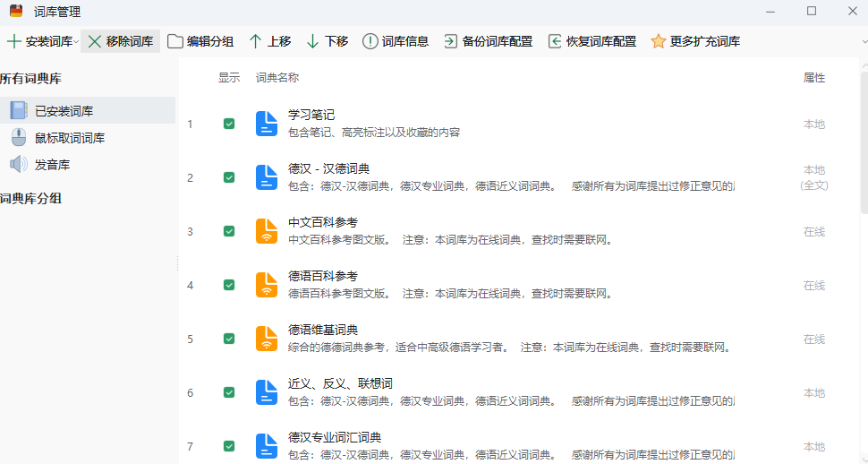
Task: Toggle the 中文百科参考 display checkbox
Action: pyautogui.click(x=229, y=231)
